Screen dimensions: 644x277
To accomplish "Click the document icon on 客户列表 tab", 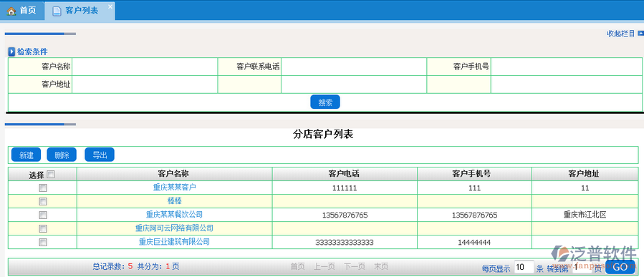I will 57,11.
